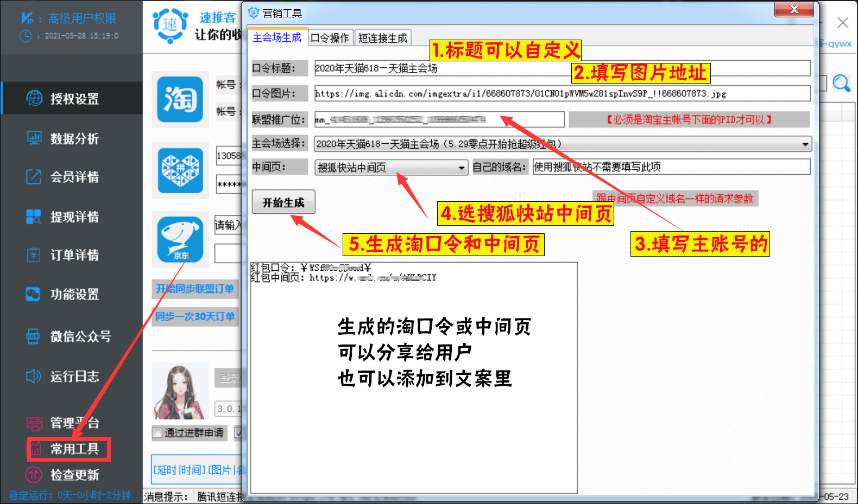
Task: Switch to 口令操作 tab
Action: tap(330, 38)
